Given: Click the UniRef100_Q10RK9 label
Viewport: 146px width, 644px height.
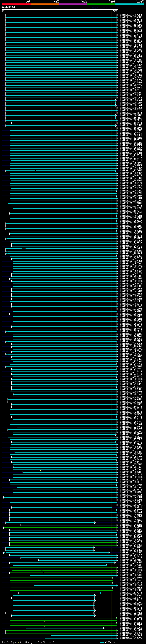Looking at the screenshot, I should click(x=131, y=550).
